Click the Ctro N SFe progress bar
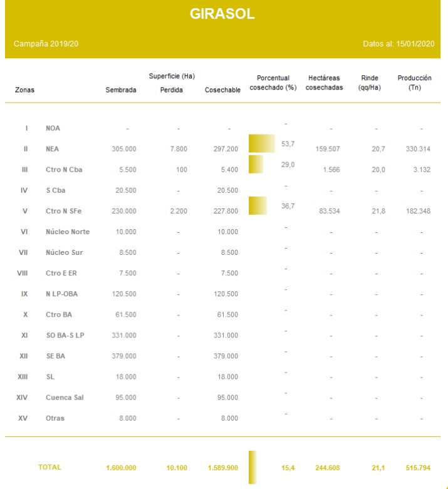The width and height of the screenshot is (448, 489). (258, 206)
